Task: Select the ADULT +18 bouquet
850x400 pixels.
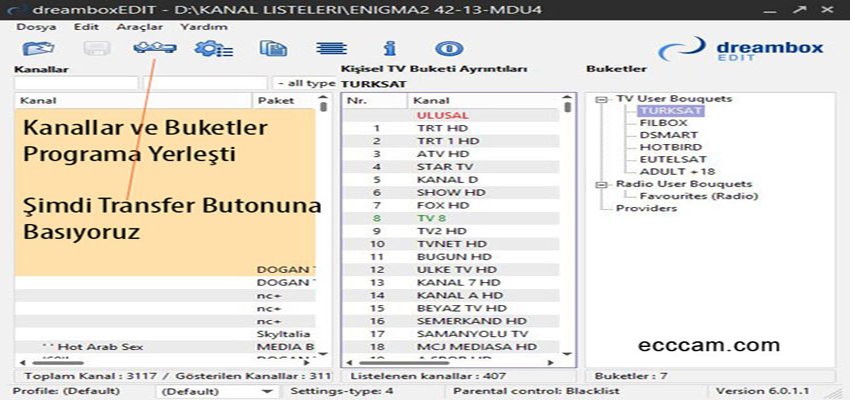Action: tap(676, 171)
